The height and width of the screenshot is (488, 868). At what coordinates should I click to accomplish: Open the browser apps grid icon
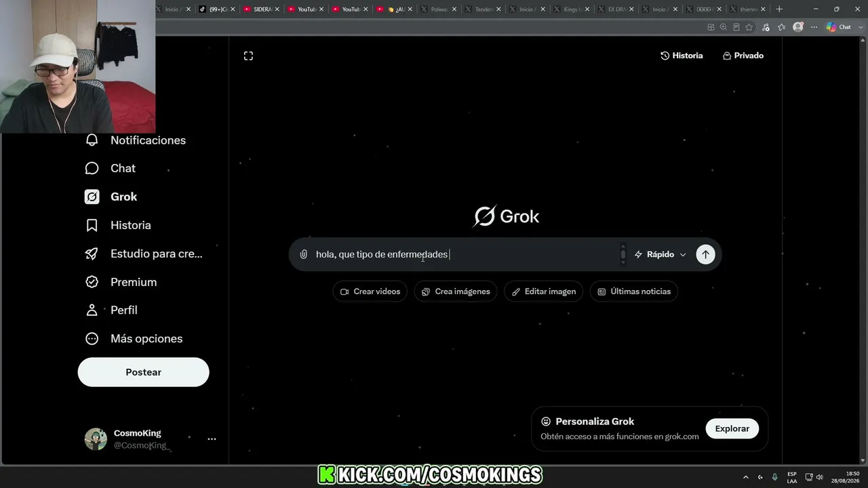711,27
